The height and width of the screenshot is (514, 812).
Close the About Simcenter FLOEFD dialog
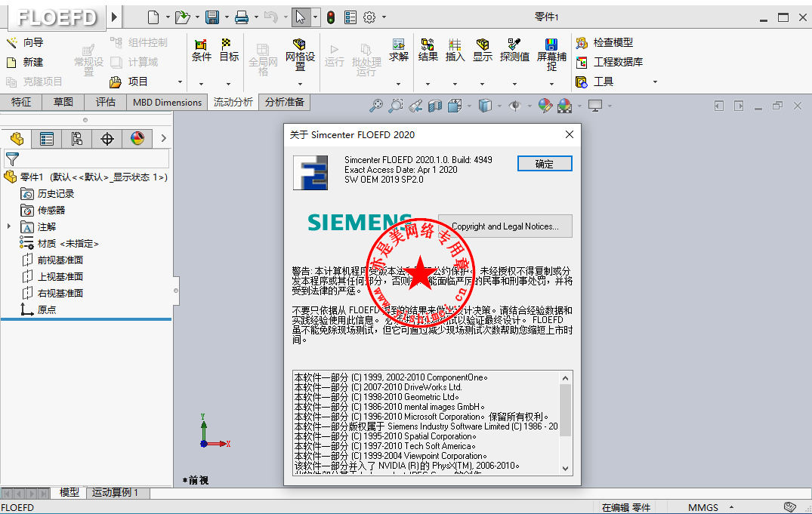(x=570, y=134)
